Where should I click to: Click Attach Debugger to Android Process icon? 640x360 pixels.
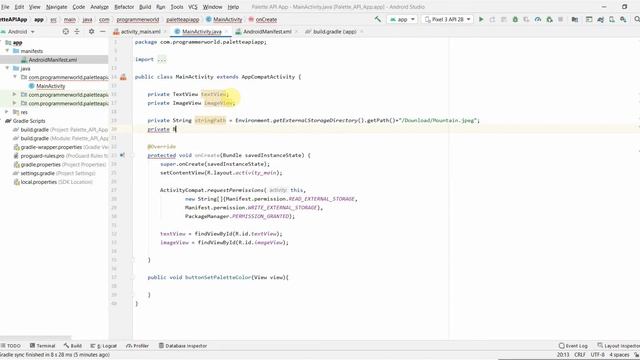(549, 19)
